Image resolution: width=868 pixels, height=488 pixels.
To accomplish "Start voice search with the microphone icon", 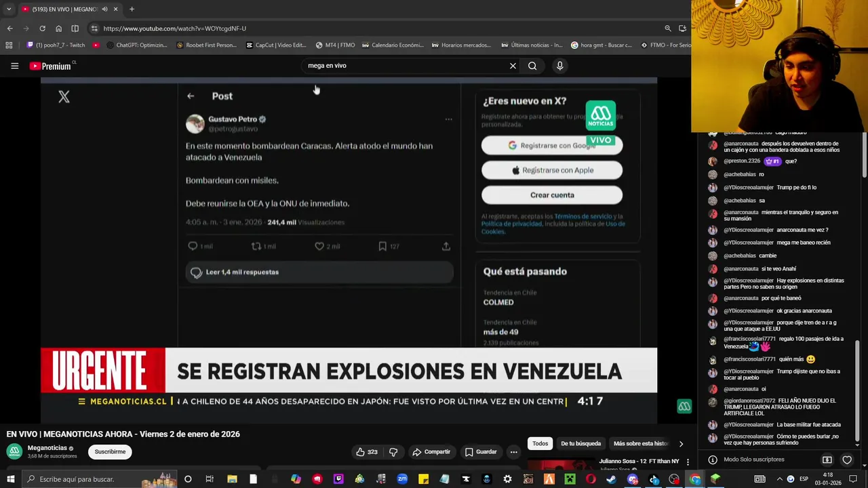I will tap(559, 66).
